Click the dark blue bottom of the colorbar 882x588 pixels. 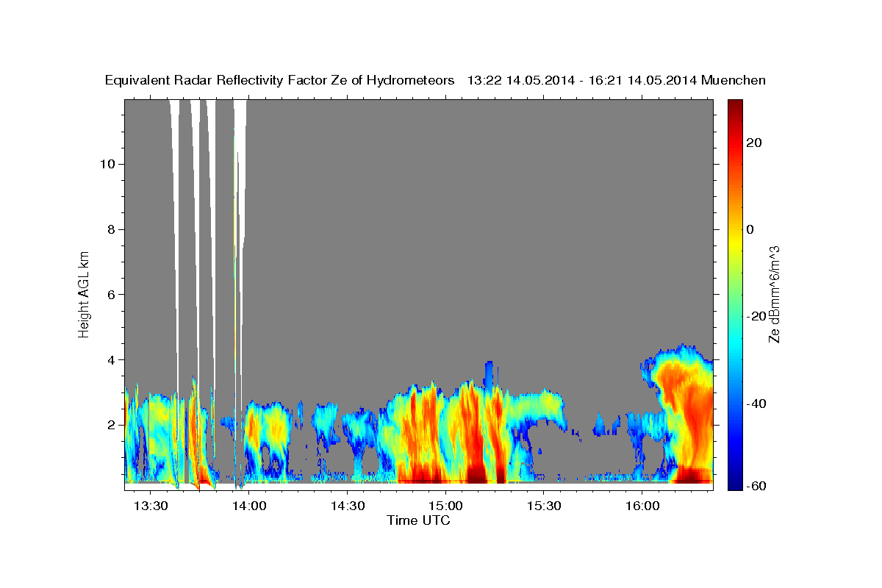click(734, 481)
